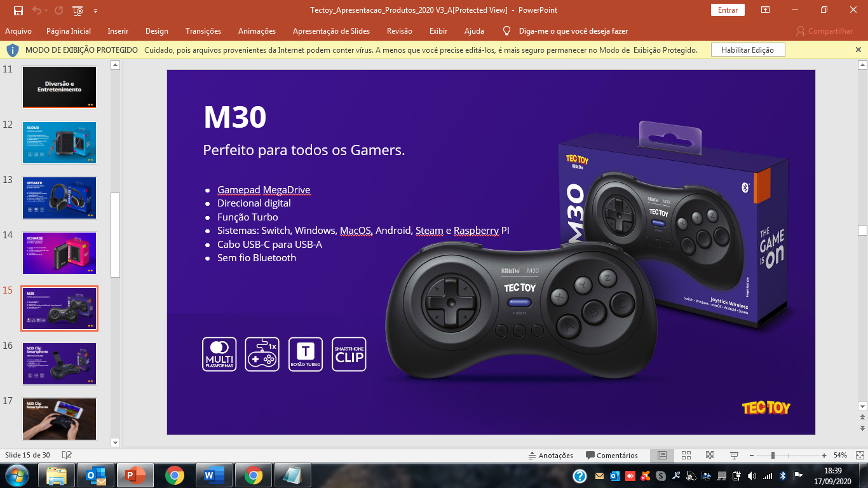Screen dimensions: 868x488
Task: Switch to Slide Sorter view icon
Action: coord(686,455)
